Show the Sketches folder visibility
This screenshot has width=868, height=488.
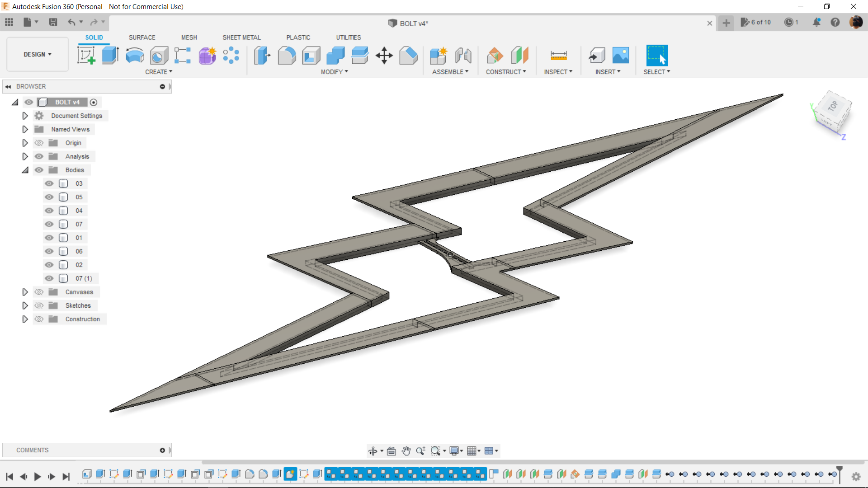[x=39, y=305]
